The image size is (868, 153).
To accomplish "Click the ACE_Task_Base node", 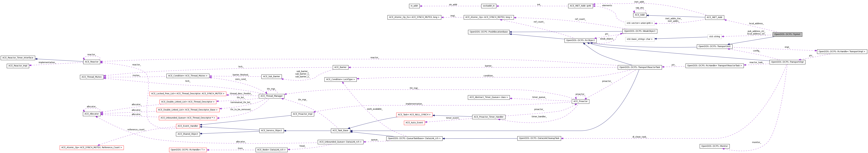I will click(340, 131).
